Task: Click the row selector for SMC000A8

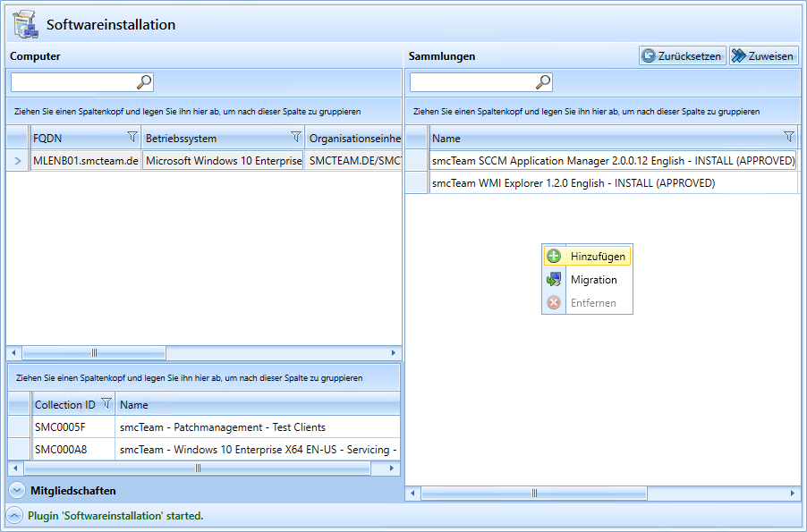Action: [x=19, y=449]
